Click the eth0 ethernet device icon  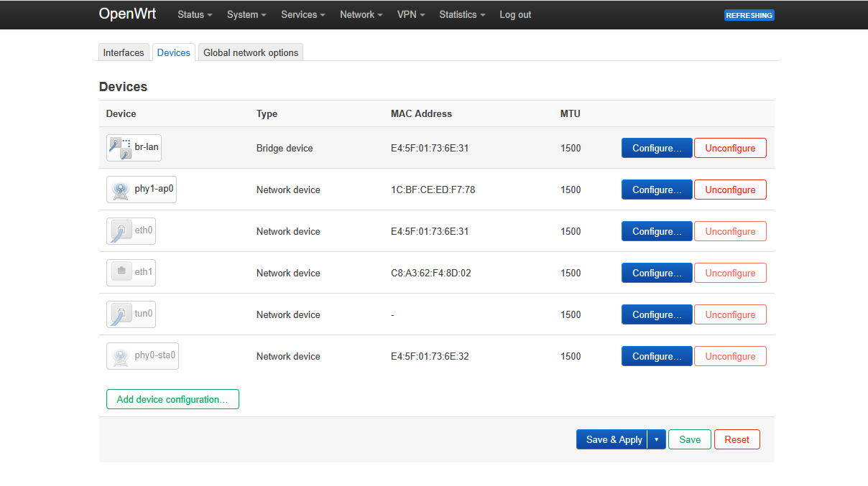(x=120, y=231)
